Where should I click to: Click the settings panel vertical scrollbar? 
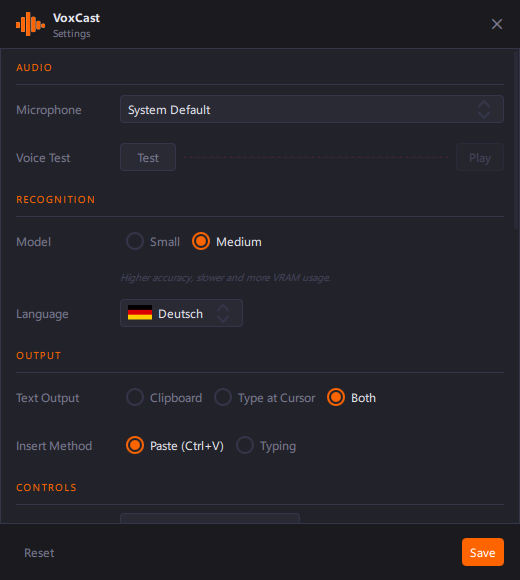click(x=516, y=141)
